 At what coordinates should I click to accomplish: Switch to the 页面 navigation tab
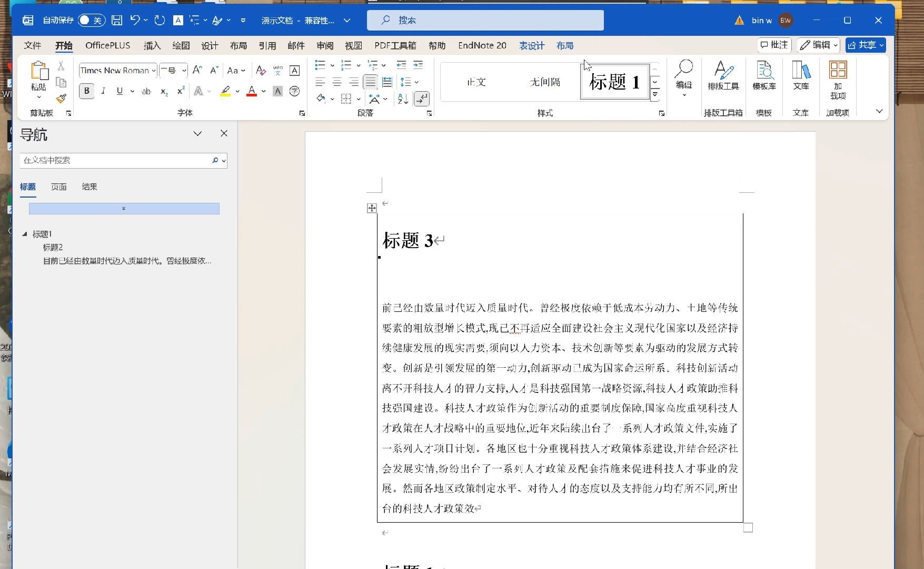(58, 187)
